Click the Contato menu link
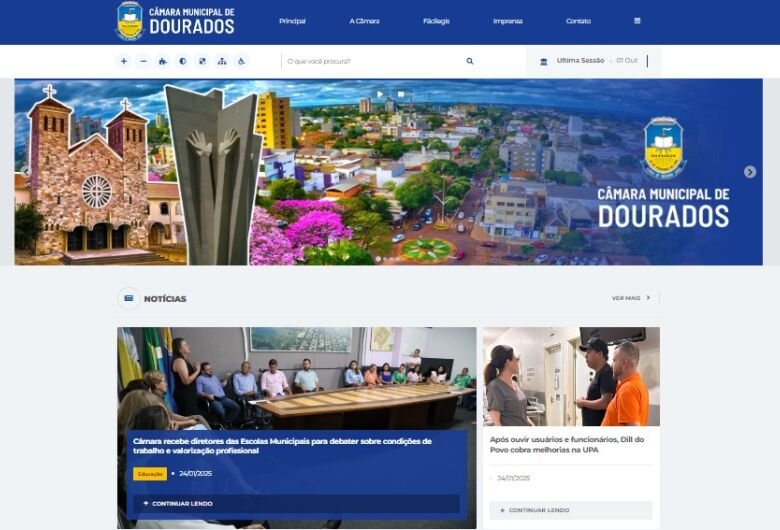Viewport: 780px width, 530px height. click(x=578, y=21)
